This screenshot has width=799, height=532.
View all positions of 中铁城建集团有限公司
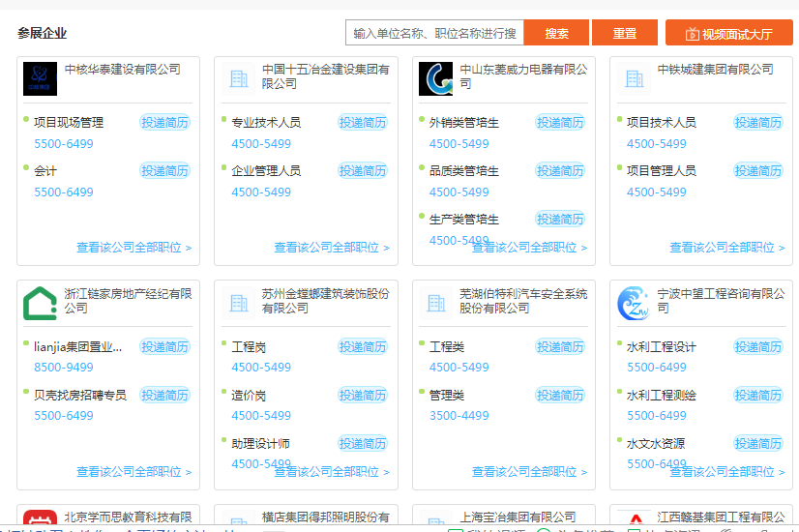pos(727,248)
